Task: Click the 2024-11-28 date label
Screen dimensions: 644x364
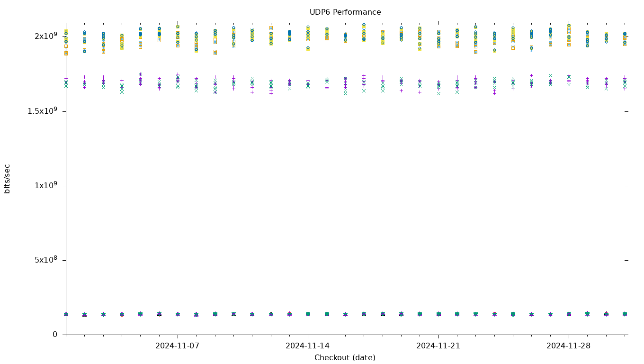Action: click(x=569, y=346)
